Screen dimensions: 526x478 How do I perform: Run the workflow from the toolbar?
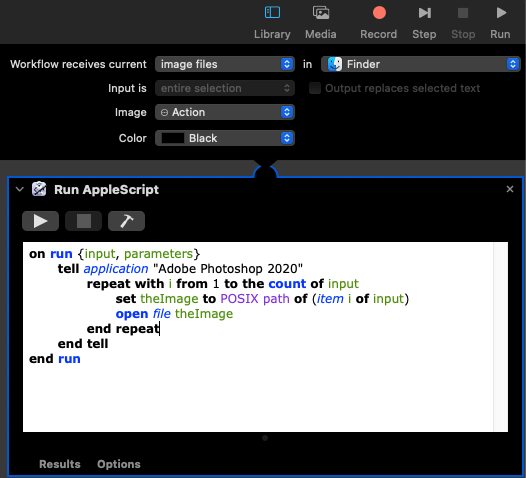click(x=500, y=22)
